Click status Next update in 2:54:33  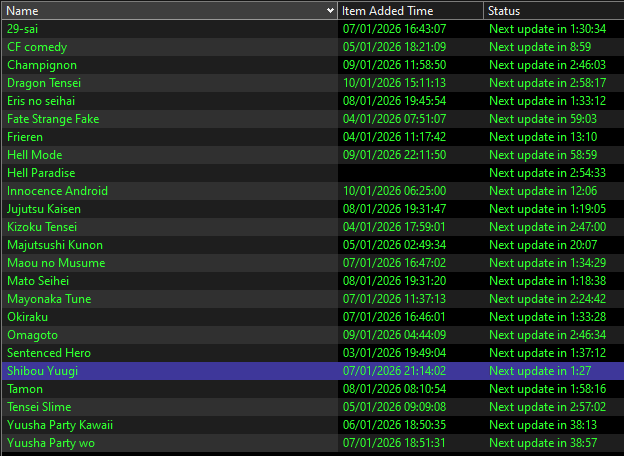(548, 173)
